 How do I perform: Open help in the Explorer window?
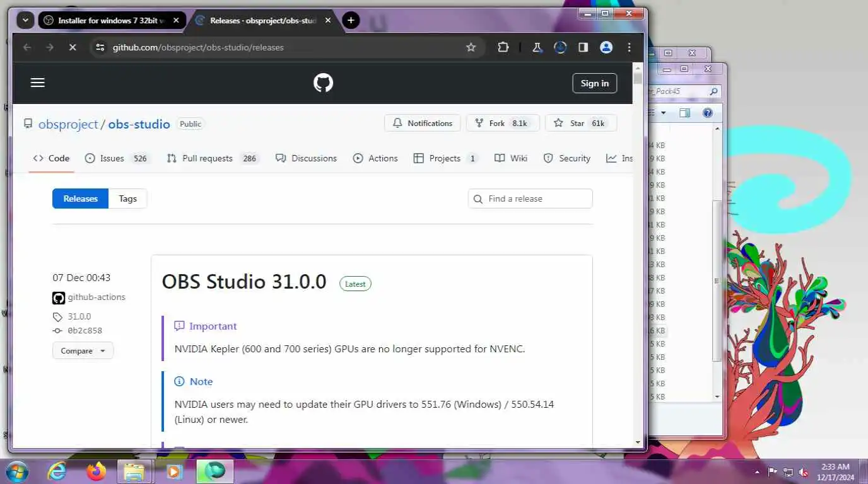707,113
